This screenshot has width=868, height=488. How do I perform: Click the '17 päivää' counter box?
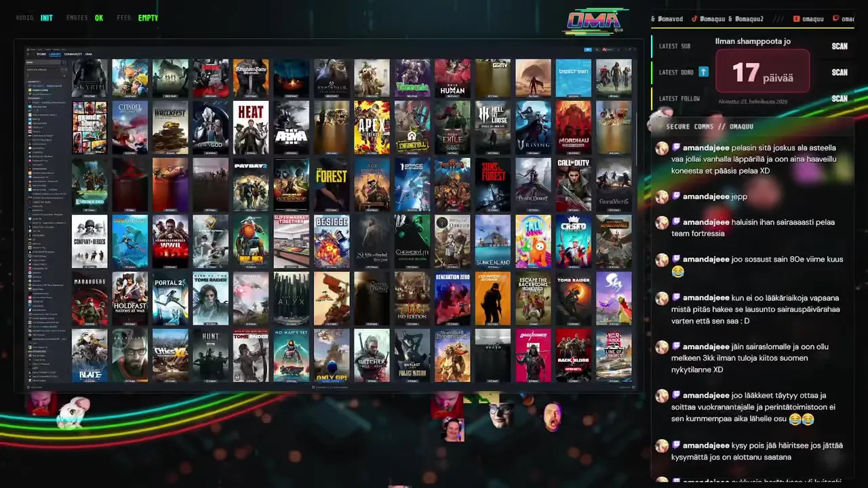[763, 70]
